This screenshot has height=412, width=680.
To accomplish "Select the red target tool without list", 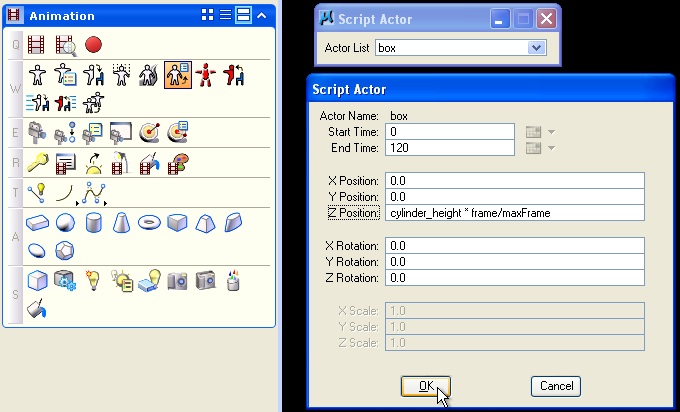I will click(x=150, y=133).
